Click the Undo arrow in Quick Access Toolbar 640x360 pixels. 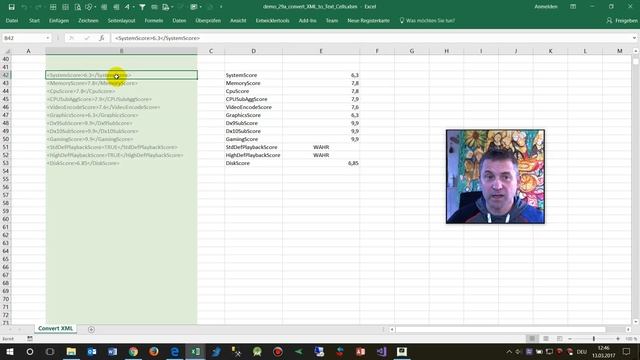pyautogui.click(x=24, y=7)
